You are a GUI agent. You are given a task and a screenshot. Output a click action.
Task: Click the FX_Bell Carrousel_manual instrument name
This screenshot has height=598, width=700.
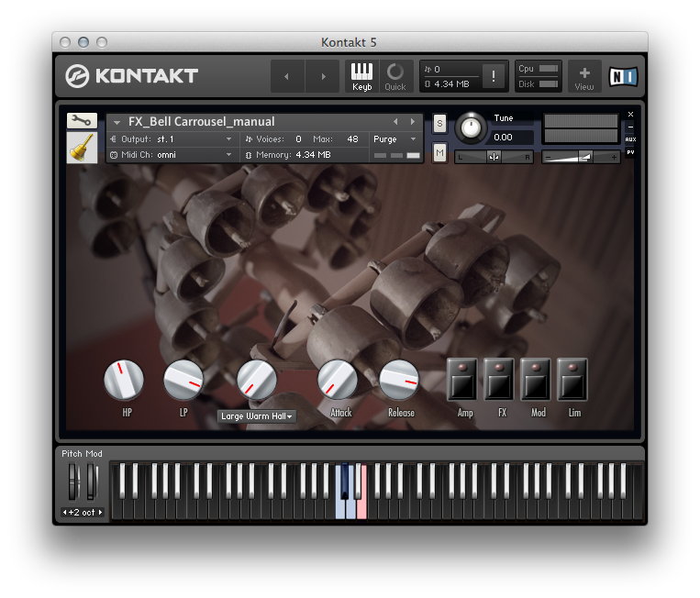click(201, 121)
